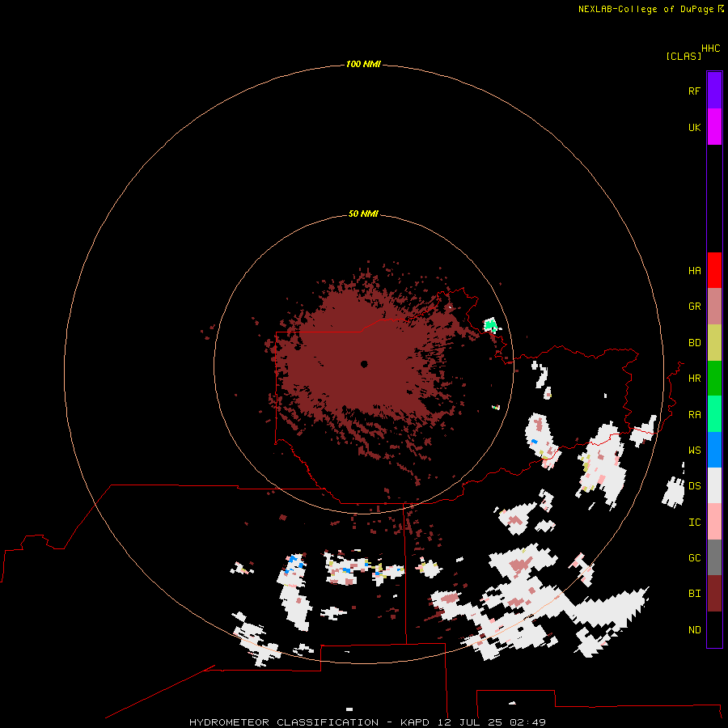Click the IC light pink swatch

[714, 522]
